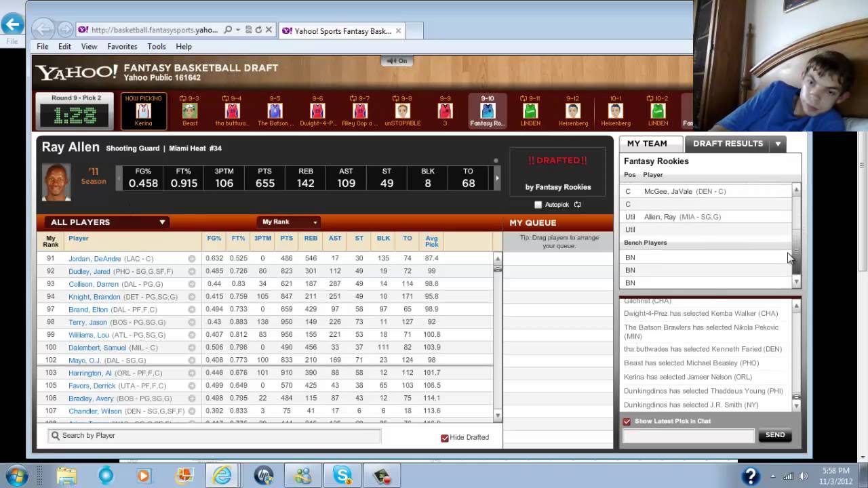Select Alley Oop jersey in draft order
Viewport: 868px width, 488px height.
click(x=360, y=110)
